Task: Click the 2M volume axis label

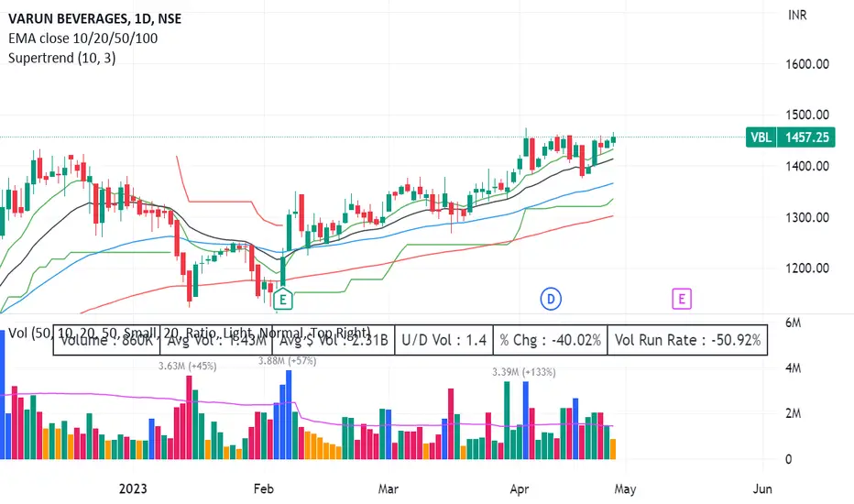Action: coord(793,413)
